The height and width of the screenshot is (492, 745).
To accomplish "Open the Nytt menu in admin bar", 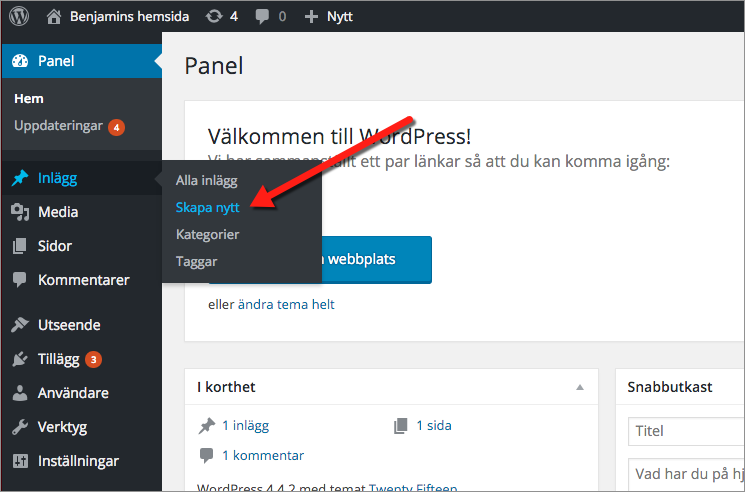I will pyautogui.click(x=340, y=17).
